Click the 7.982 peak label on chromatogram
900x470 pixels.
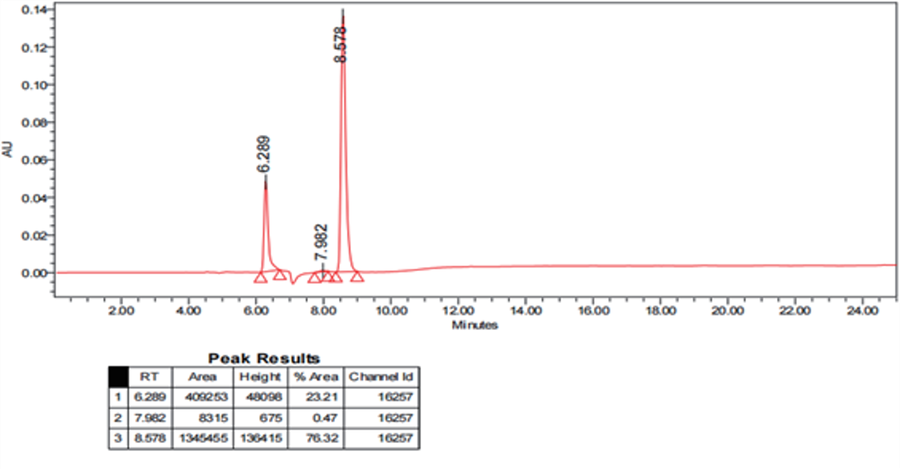[322, 243]
